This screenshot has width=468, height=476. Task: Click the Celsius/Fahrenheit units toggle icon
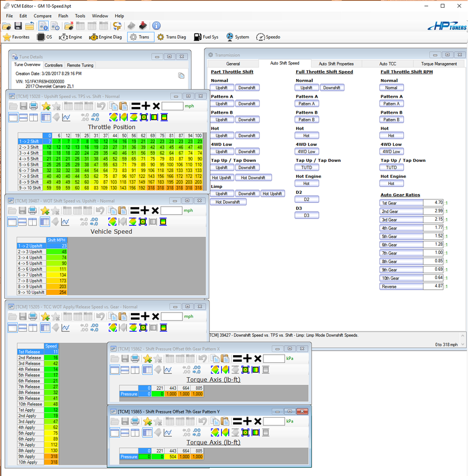tap(117, 26)
